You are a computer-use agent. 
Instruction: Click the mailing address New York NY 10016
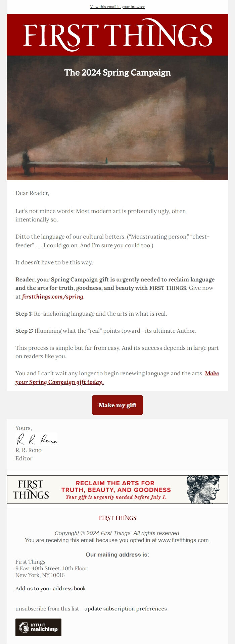click(x=40, y=575)
